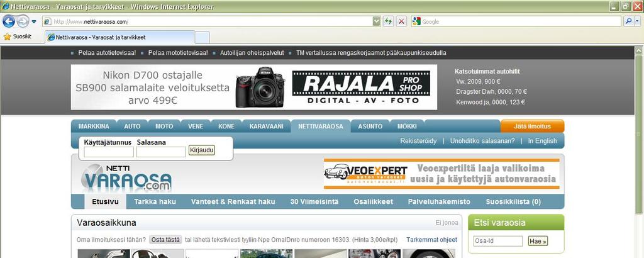Screen dimensions: 644x258
Task: Open the Unohditko salasanan? link
Action: (482, 141)
